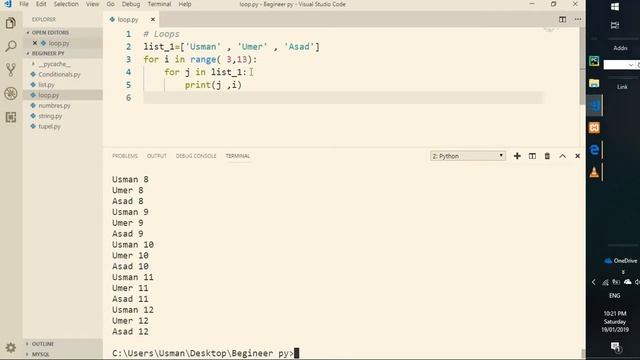Close loop.py in Open Editors list
Viewport: 640px width, 360px height.
35,43
